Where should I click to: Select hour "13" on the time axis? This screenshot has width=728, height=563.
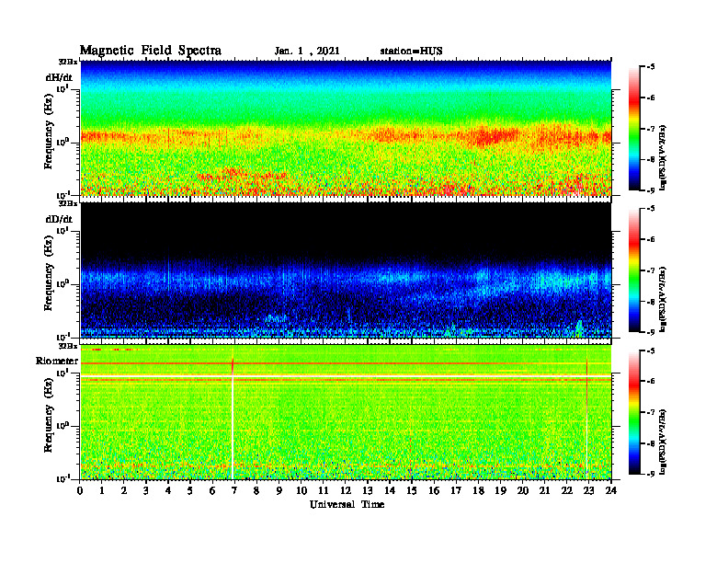pos(368,490)
